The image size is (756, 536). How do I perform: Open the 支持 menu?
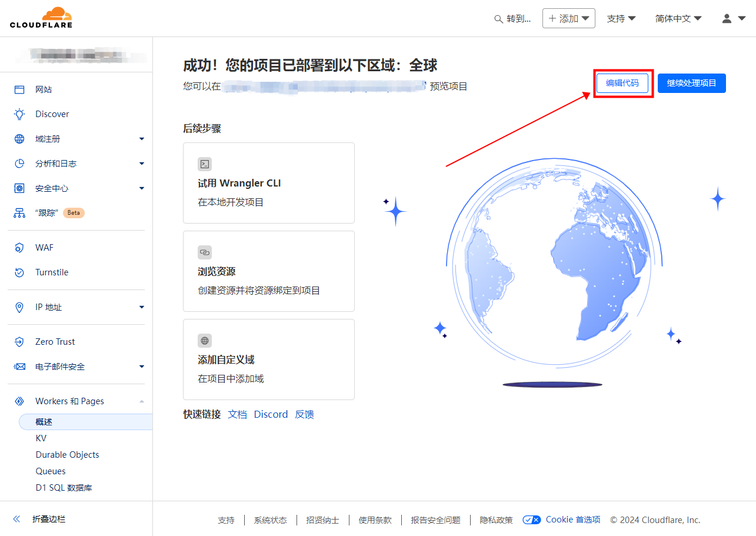(621, 19)
